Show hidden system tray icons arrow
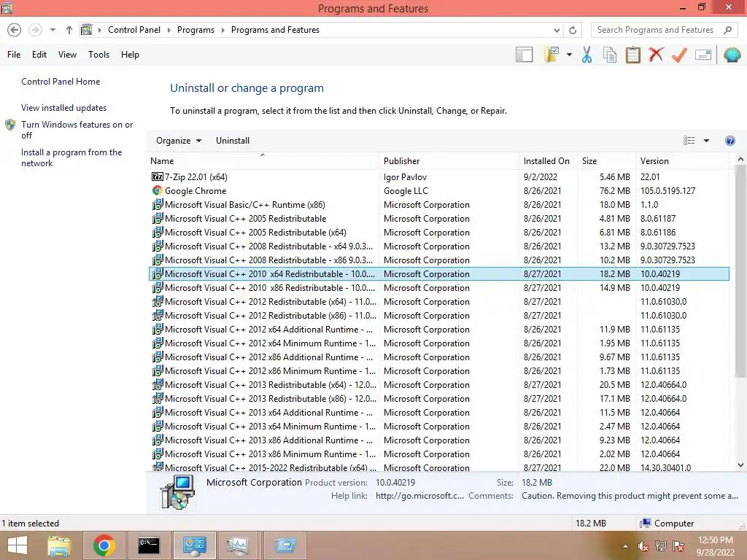The width and height of the screenshot is (747, 560). [x=625, y=546]
